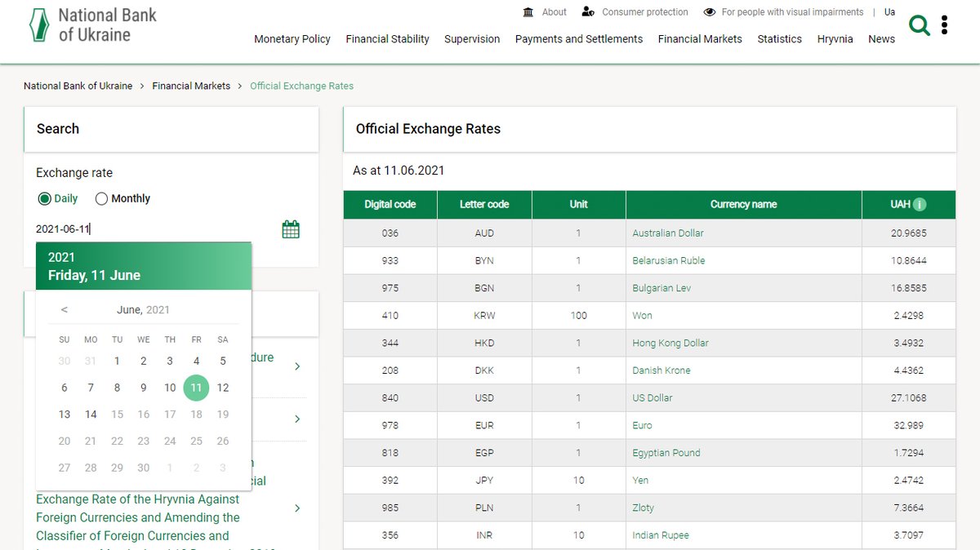Open the three-dot overflow menu

pyautogui.click(x=945, y=25)
